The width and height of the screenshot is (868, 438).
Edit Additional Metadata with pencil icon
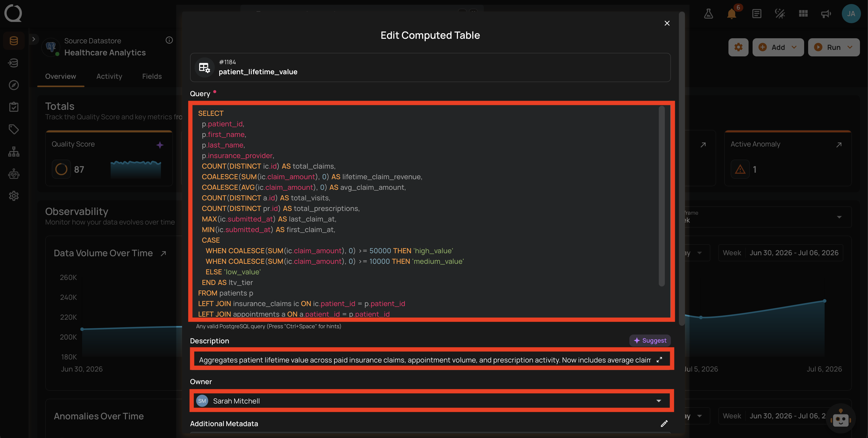pyautogui.click(x=664, y=423)
